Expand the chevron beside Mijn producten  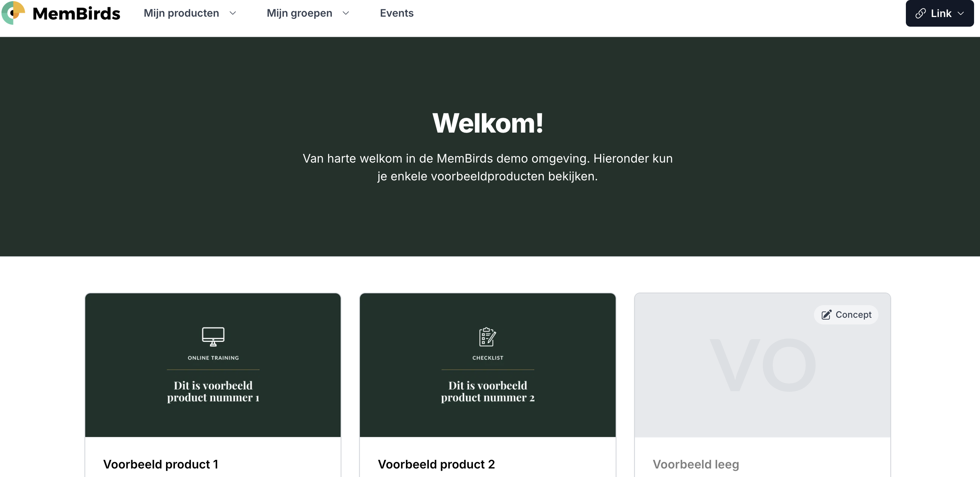pos(233,13)
